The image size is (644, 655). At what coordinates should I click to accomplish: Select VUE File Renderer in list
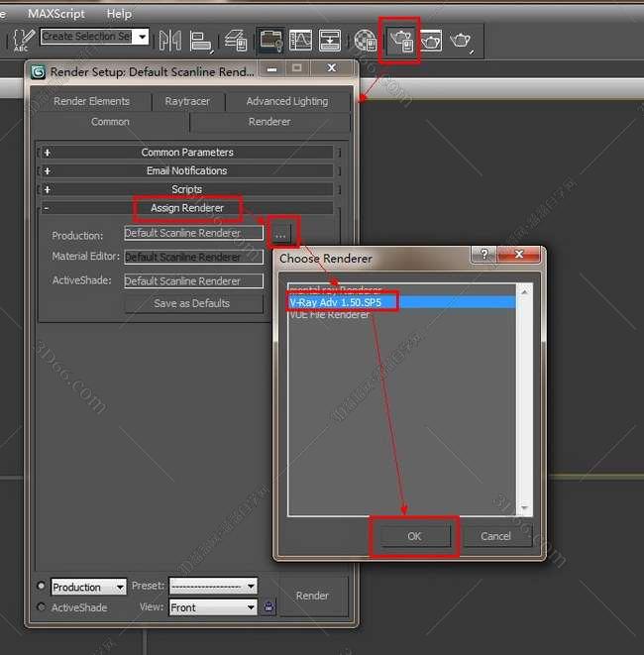coord(402,314)
